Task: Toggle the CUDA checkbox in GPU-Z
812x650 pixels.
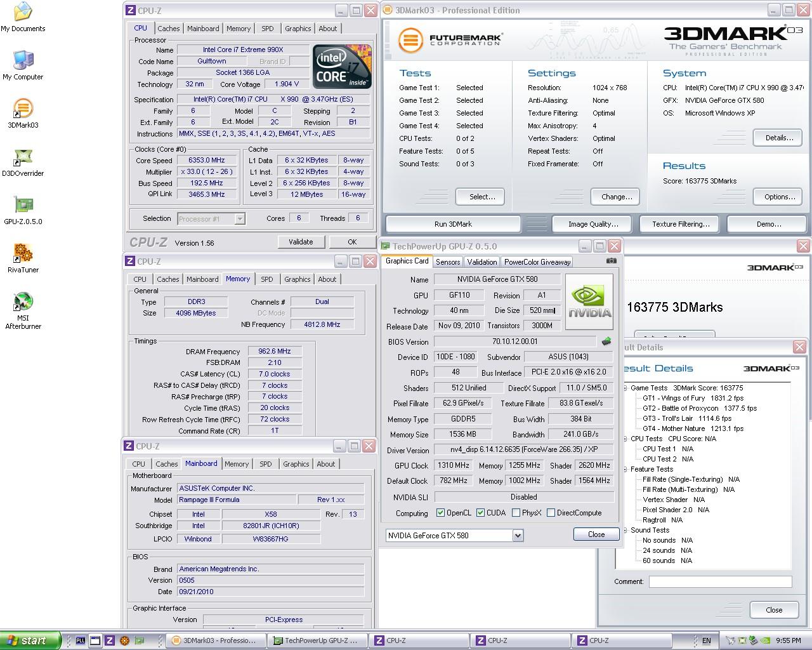Action: [x=481, y=513]
